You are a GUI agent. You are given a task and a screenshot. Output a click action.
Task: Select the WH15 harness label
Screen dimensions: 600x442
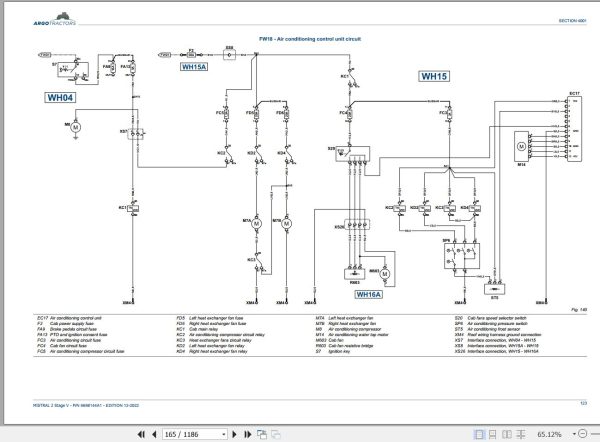pyautogui.click(x=434, y=76)
